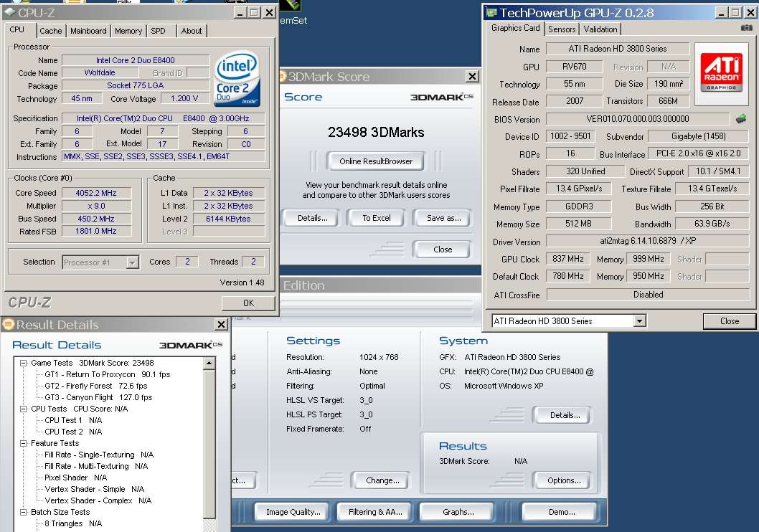Select the Graphics Card tab in GPU-Z

(x=516, y=28)
